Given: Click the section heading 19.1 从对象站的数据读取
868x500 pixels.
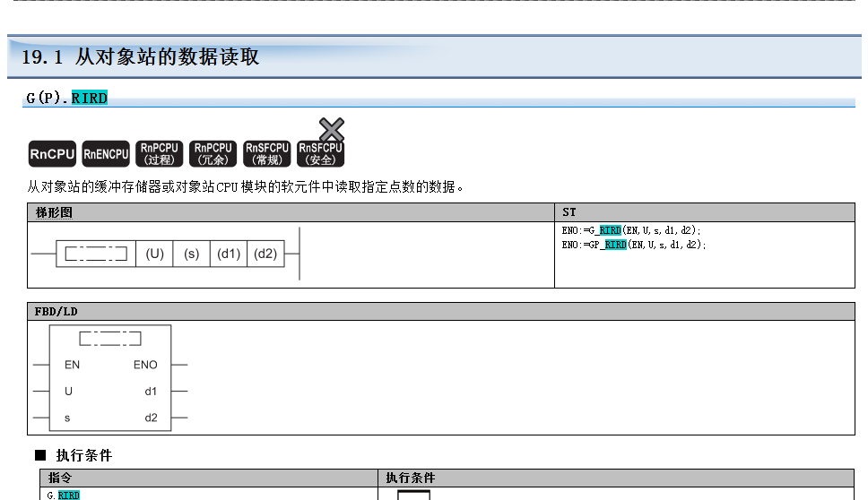Looking at the screenshot, I should point(140,57).
